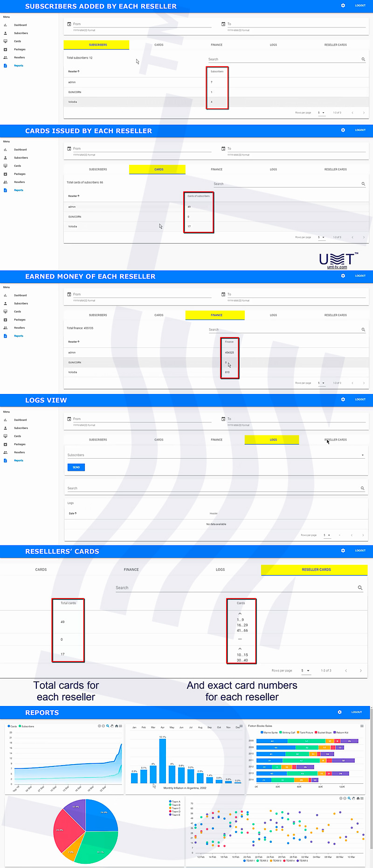Open Reports in the Logs View panel sidebar
The height and width of the screenshot is (868, 373).
19,461
